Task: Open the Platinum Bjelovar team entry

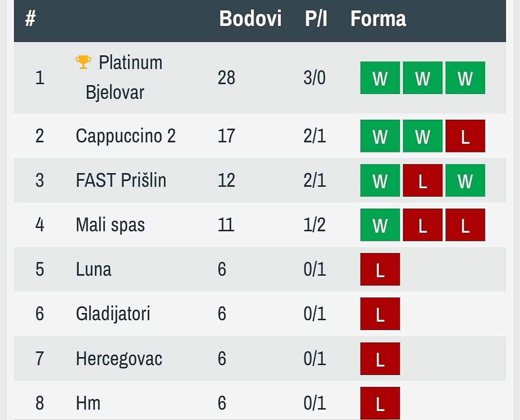Action: click(123, 77)
